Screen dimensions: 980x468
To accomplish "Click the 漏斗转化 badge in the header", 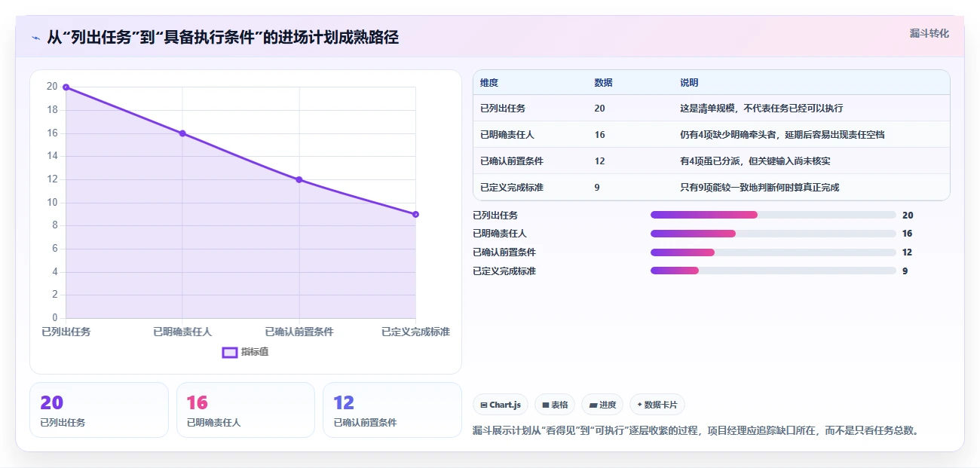I will tap(929, 34).
